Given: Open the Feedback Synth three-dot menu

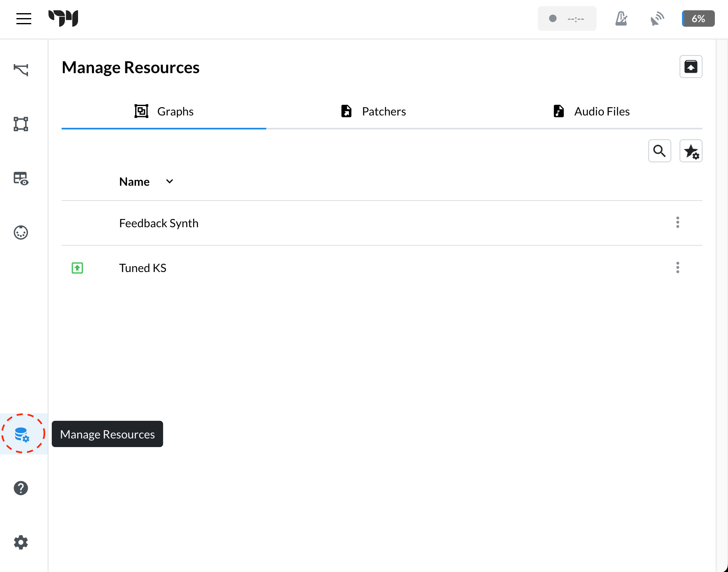Looking at the screenshot, I should click(678, 222).
